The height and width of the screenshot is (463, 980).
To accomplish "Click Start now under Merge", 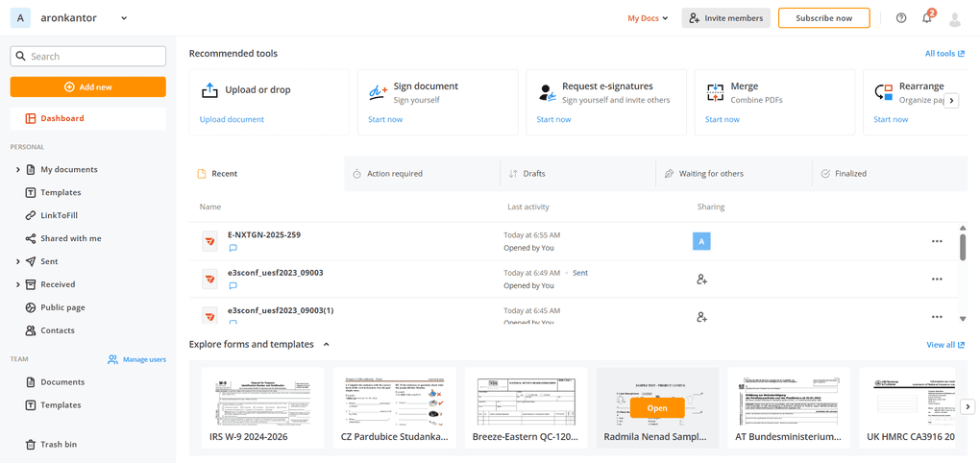I will click(x=723, y=119).
